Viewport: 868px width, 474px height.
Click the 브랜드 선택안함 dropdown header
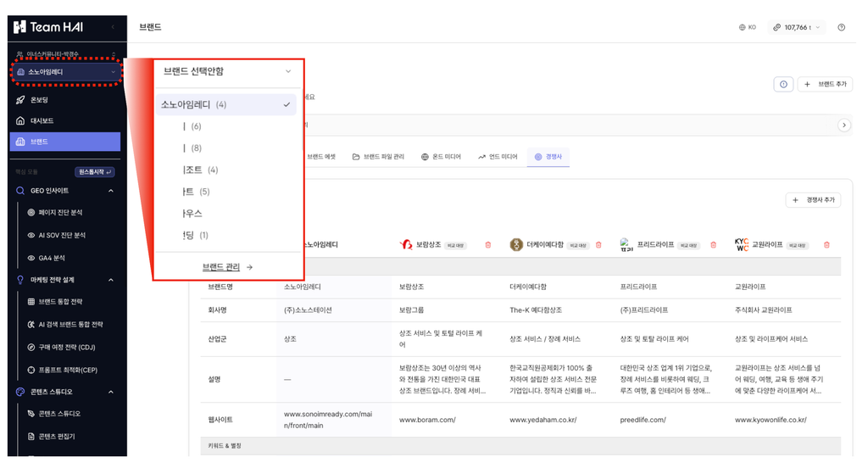pyautogui.click(x=227, y=71)
